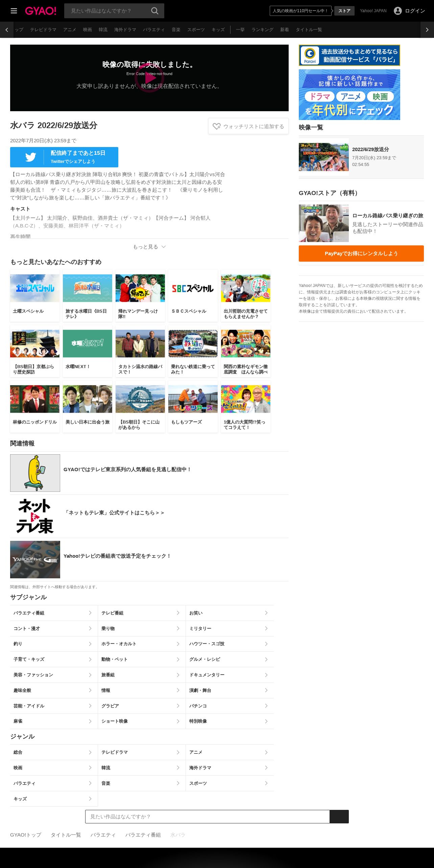Open 美しい日本に出会う旅 card
434x868 pixels.
(88, 407)
